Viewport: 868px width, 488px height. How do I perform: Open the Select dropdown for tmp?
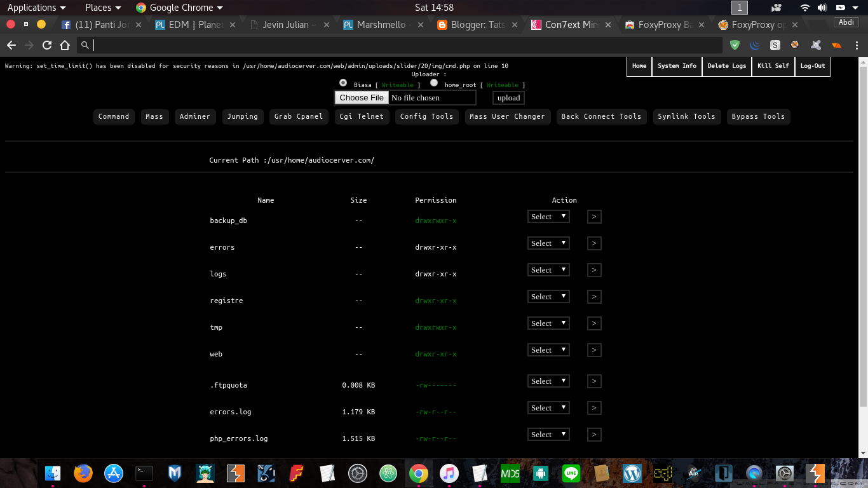[548, 323]
